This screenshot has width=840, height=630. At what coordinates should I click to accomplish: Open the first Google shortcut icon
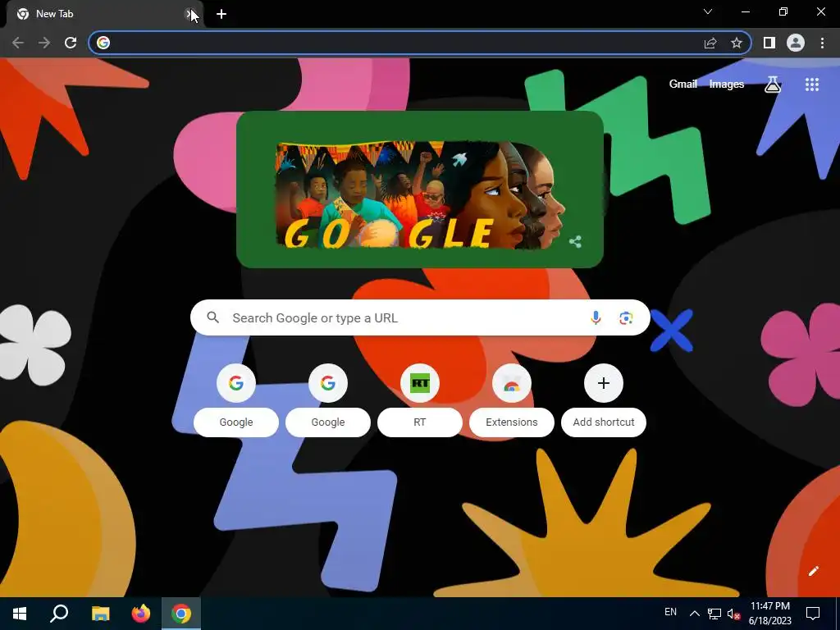236,383
